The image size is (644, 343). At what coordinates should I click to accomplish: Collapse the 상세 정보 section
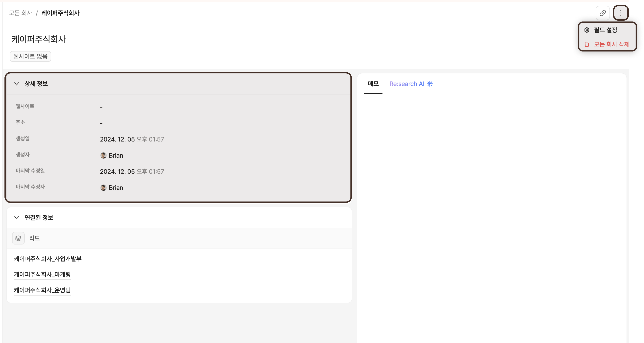pyautogui.click(x=16, y=84)
